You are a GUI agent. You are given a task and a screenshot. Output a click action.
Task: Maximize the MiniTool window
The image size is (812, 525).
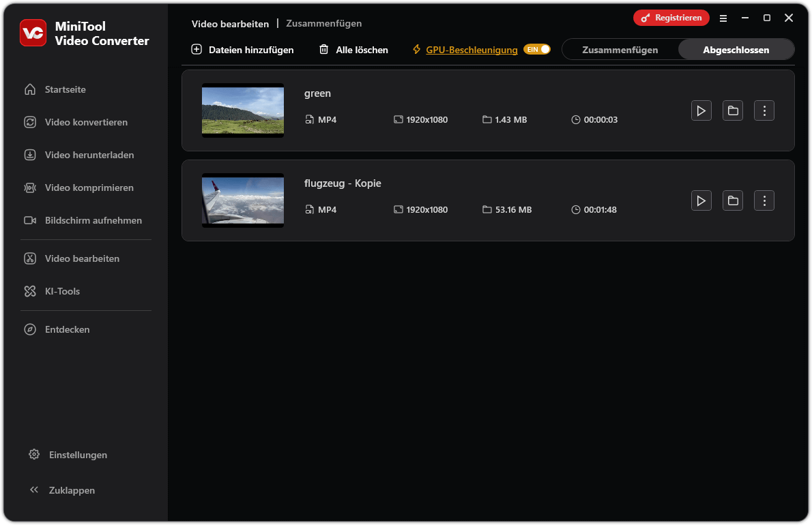[x=767, y=18]
